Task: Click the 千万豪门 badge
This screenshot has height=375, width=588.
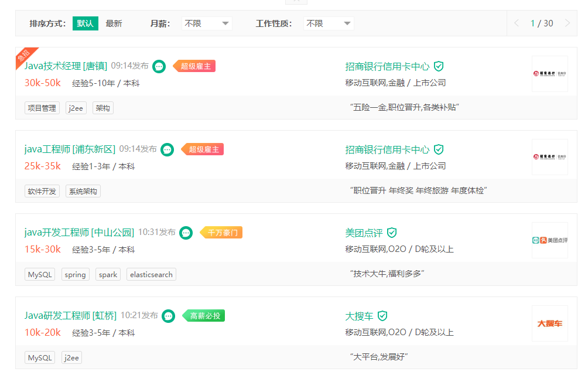Action: (221, 233)
